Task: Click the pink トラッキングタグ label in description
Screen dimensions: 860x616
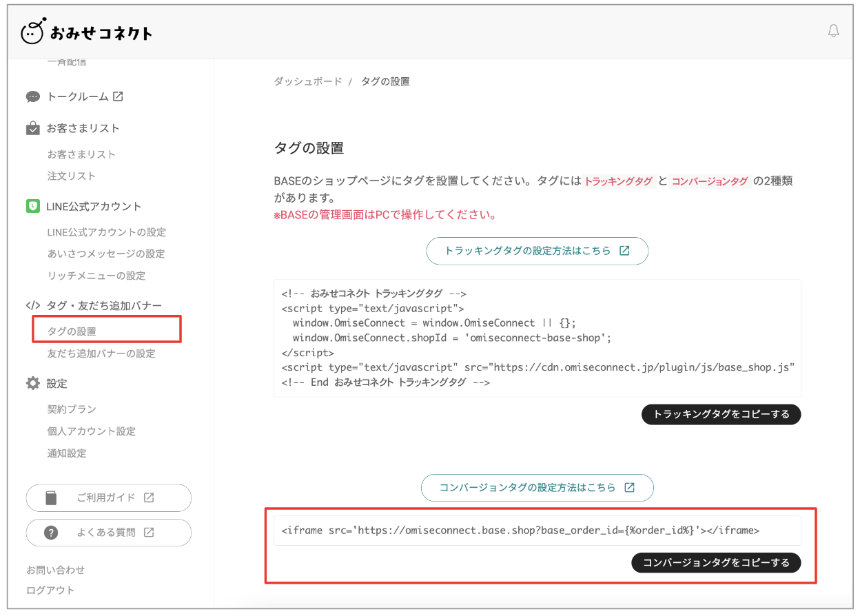Action: tap(618, 181)
